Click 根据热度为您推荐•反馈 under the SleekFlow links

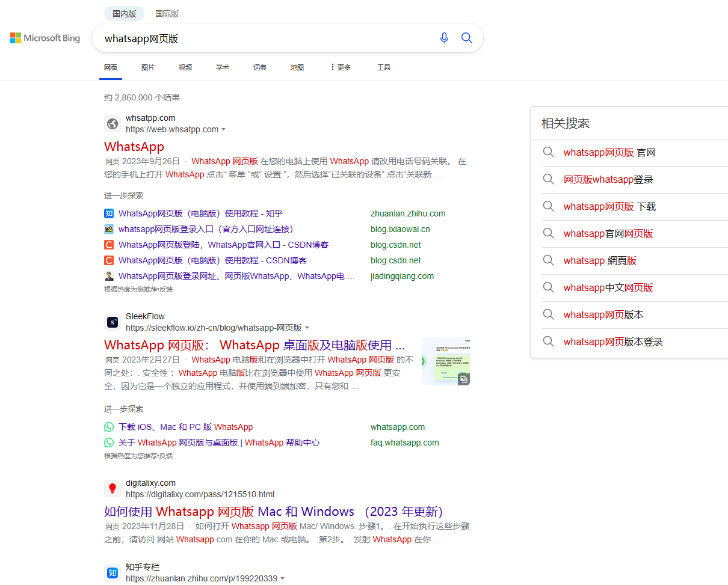138,456
